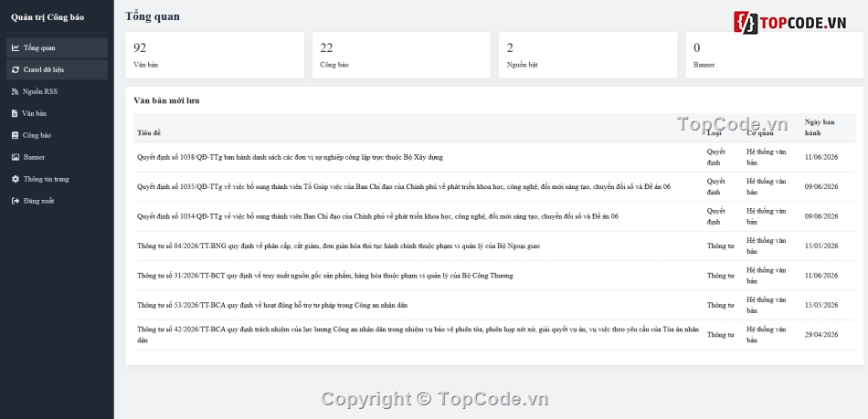This screenshot has width=868, height=419.
Task: Click row Quyết định số 1035/QĐ-TTg title
Action: coord(404,187)
